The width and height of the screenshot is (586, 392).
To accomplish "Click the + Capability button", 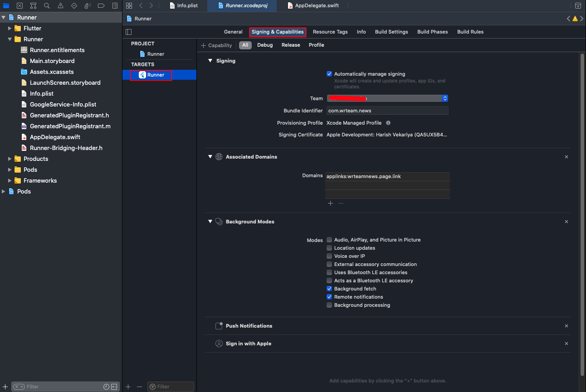I will [x=217, y=45].
